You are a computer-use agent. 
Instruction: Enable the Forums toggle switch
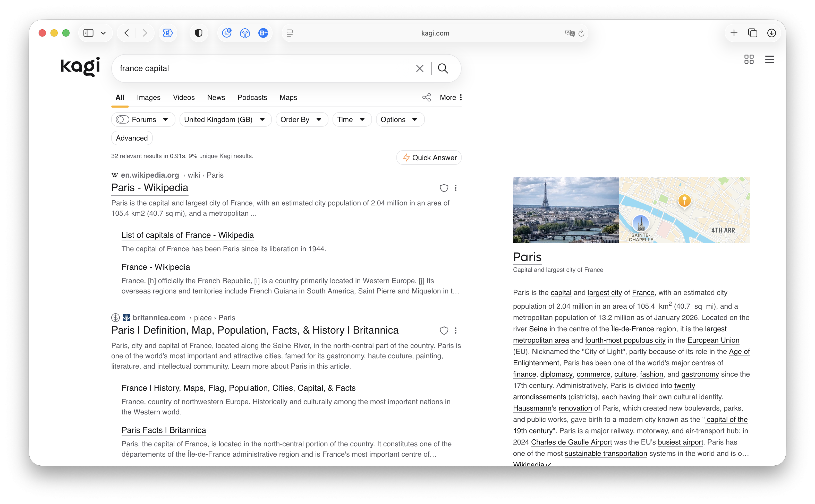(x=122, y=119)
